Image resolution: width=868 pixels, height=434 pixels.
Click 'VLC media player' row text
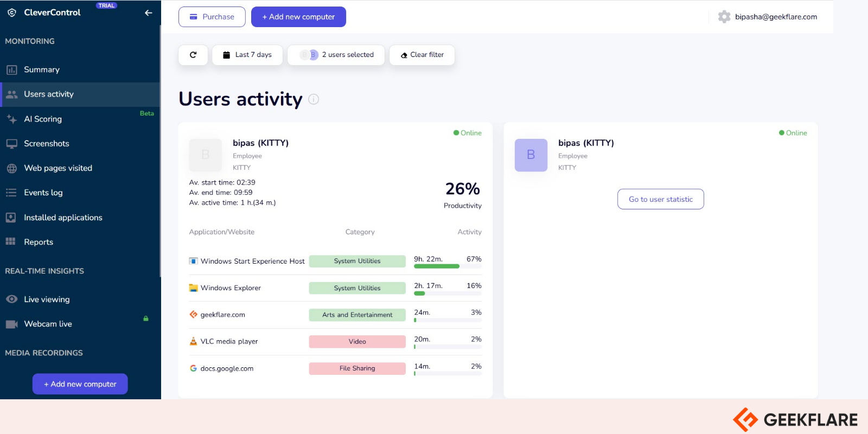[x=229, y=341]
